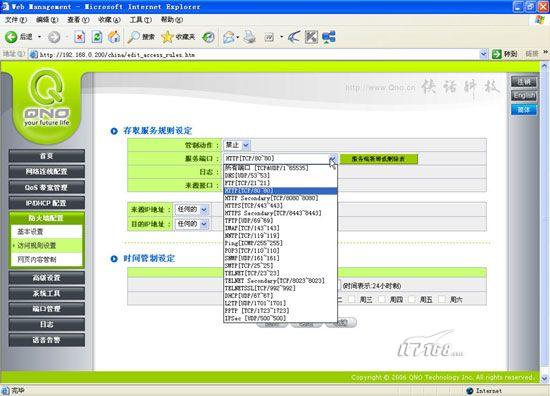Check the 周三 weekday checkbox
Image resolution: width=550 pixels, height=396 pixels.
point(351,299)
